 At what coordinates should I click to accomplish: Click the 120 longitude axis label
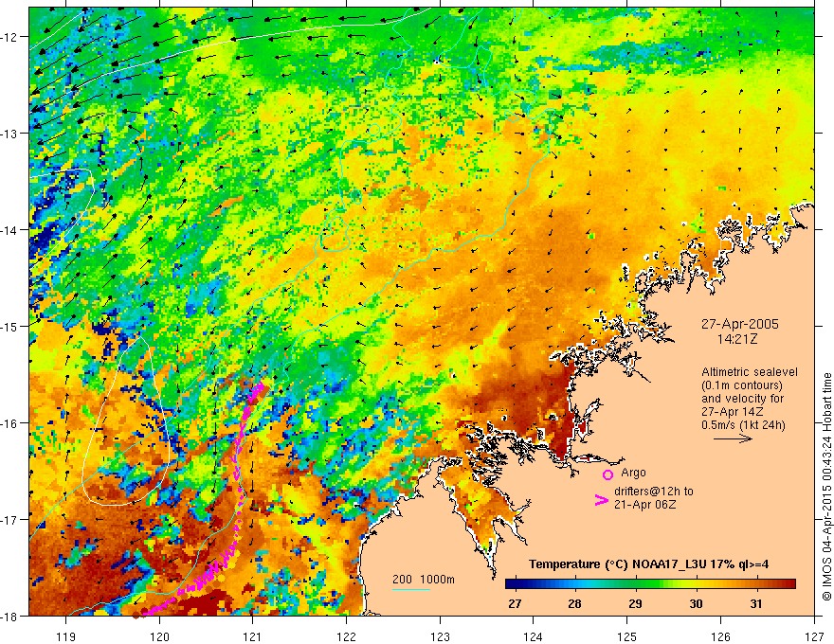tap(159, 636)
